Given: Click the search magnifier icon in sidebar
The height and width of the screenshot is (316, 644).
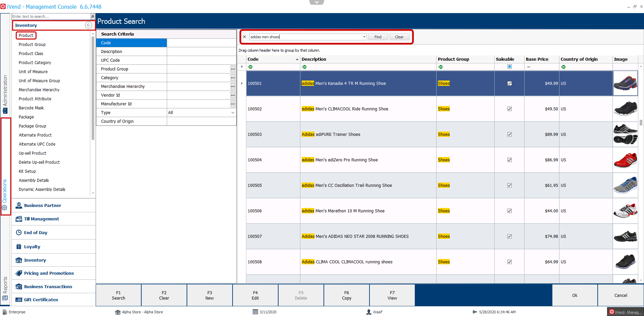Looking at the screenshot, I should [93, 16].
